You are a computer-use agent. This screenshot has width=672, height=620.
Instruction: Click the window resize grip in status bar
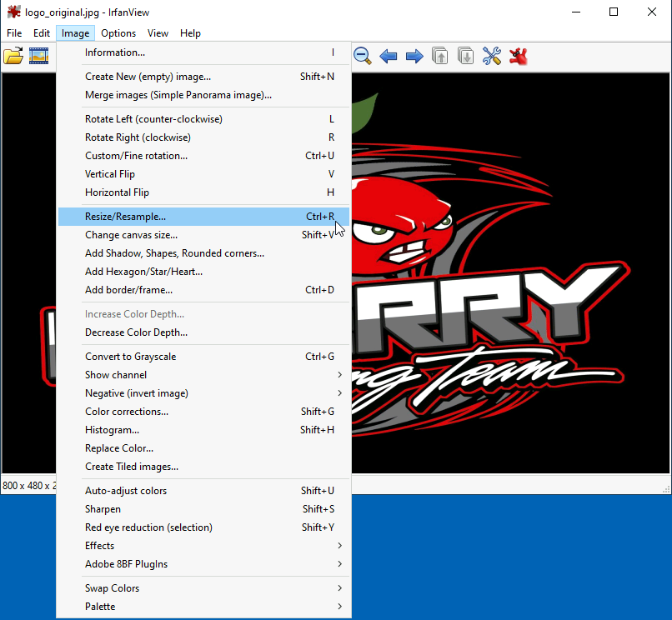pyautogui.click(x=666, y=489)
